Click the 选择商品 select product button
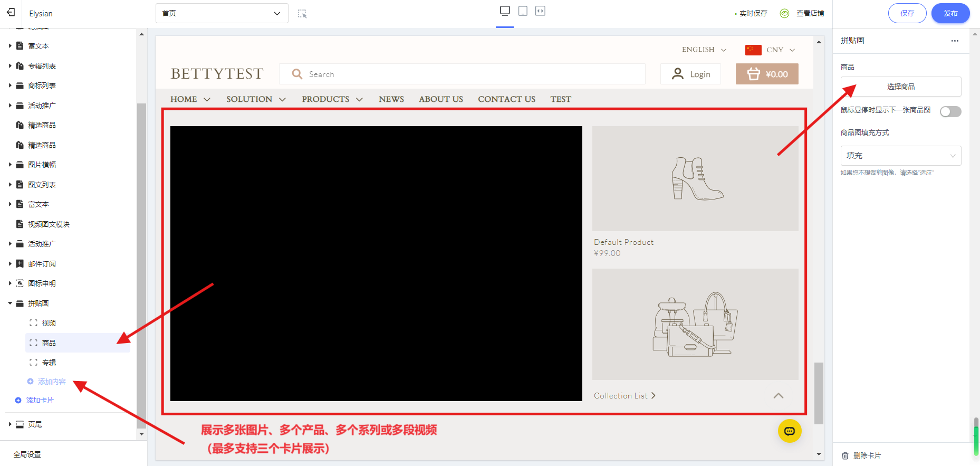Image resolution: width=980 pixels, height=466 pixels. click(900, 87)
